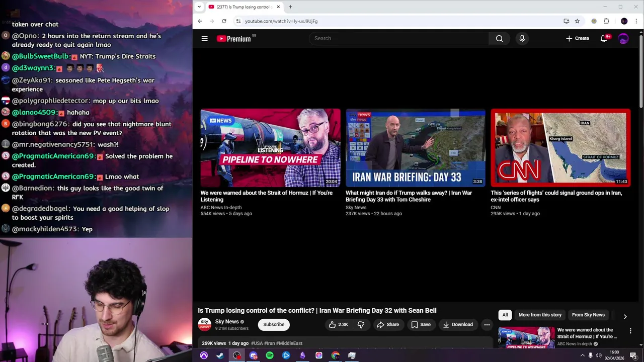The image size is (644, 362).
Task: Open volume control in system tray
Action: [x=599, y=355]
